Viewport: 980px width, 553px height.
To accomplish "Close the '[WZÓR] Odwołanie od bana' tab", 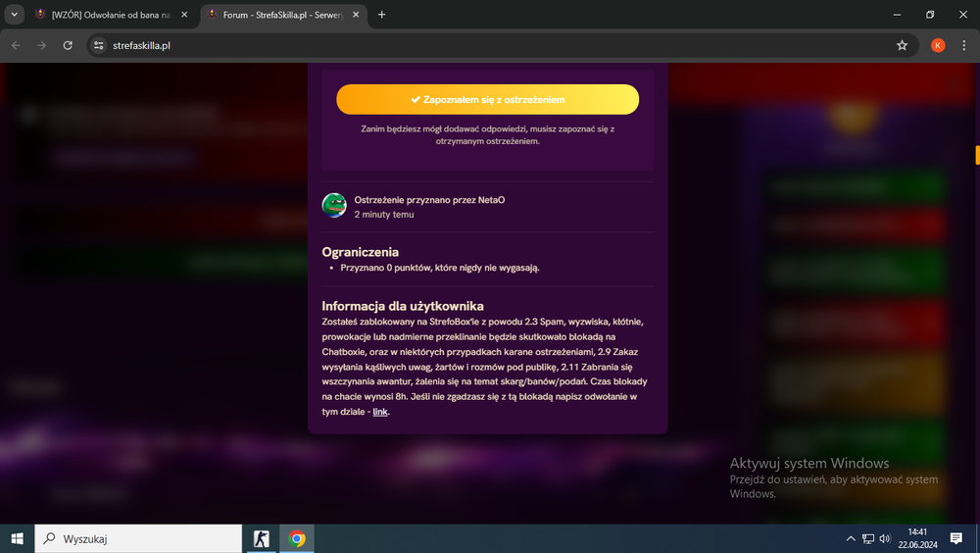I will pos(184,15).
